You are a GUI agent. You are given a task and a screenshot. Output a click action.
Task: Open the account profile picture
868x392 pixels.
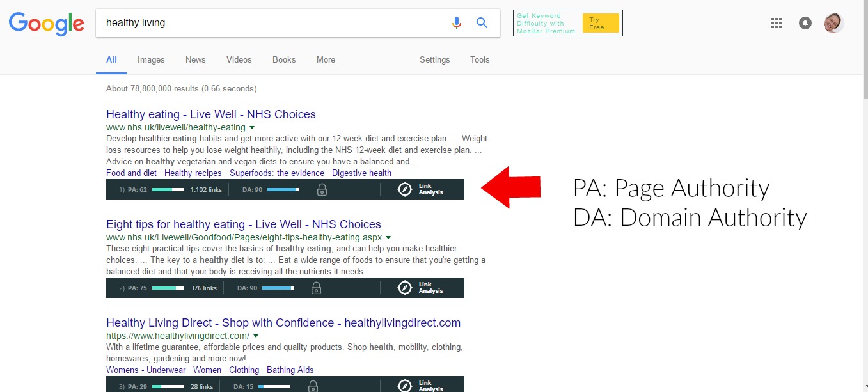(x=833, y=23)
